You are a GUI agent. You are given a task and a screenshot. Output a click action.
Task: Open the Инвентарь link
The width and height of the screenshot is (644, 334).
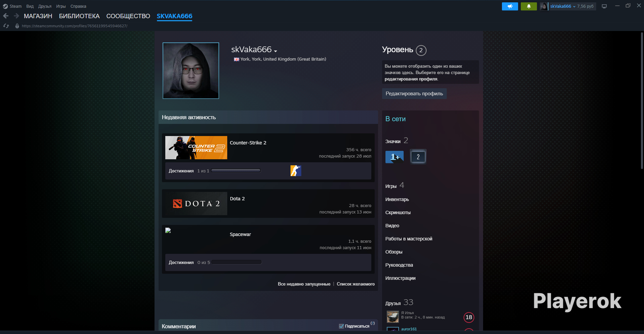(x=397, y=199)
